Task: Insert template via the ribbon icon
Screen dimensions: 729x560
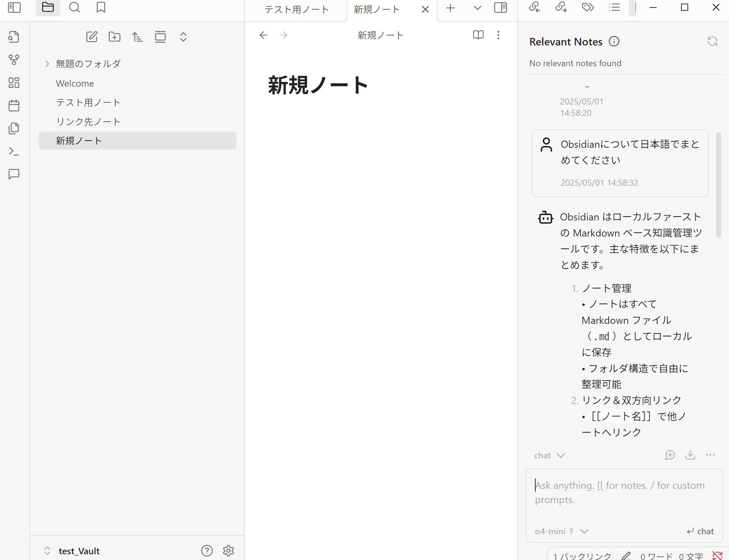Action: coord(14,128)
